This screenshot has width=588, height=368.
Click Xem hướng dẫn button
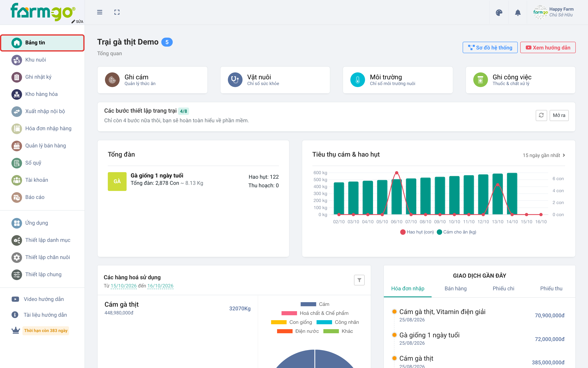(x=548, y=47)
